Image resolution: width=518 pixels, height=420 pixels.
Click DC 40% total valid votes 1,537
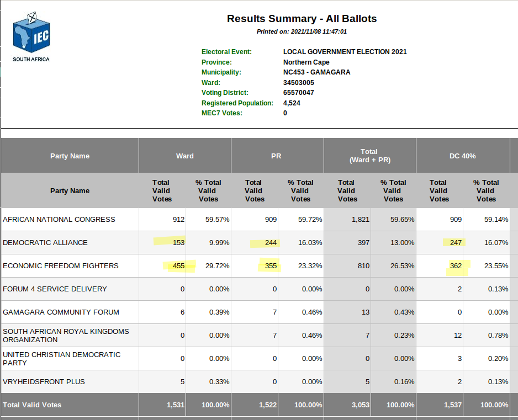[453, 405]
